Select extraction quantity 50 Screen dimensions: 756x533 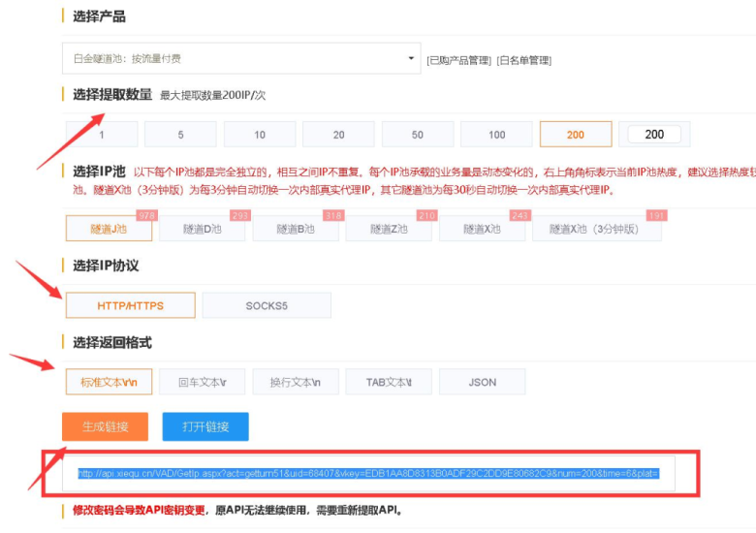(418, 135)
